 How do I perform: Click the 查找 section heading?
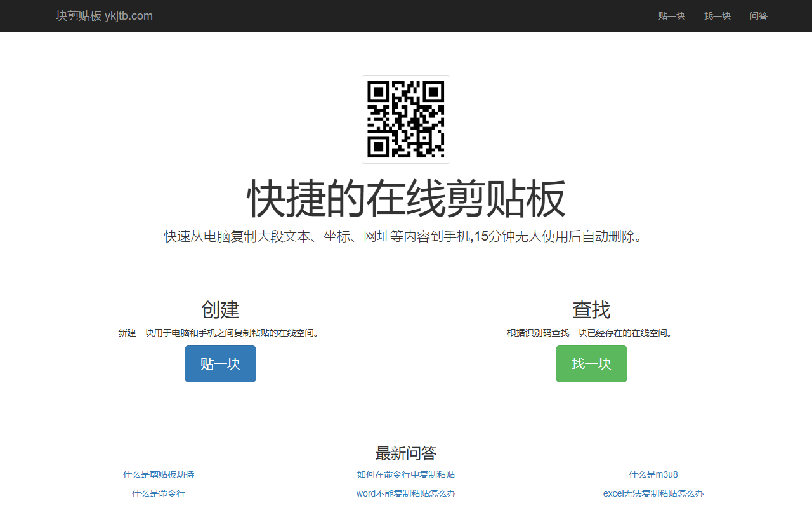591,310
